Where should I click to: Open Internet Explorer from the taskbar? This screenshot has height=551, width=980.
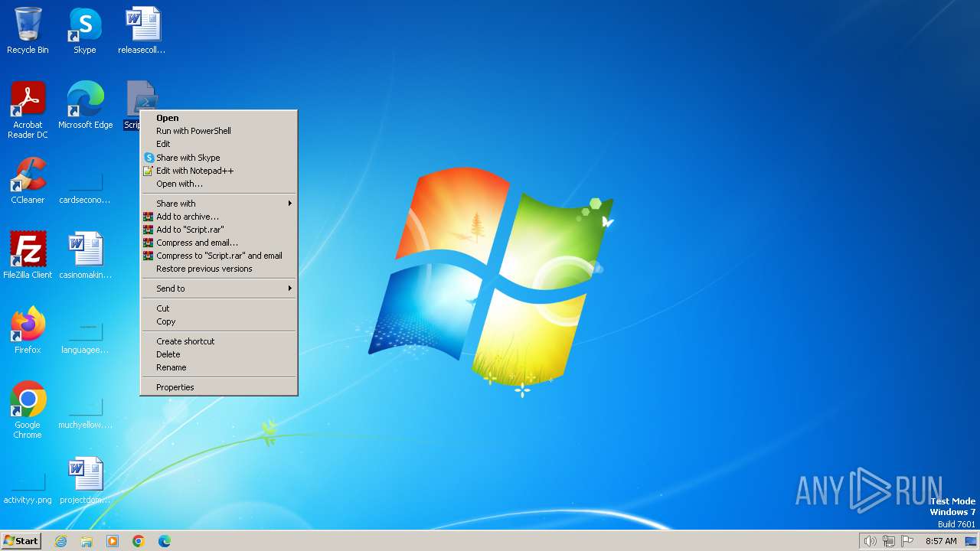(60, 541)
